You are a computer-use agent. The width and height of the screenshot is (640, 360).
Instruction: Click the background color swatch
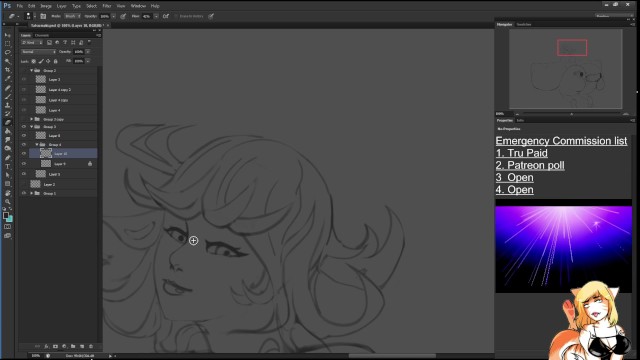[9, 219]
